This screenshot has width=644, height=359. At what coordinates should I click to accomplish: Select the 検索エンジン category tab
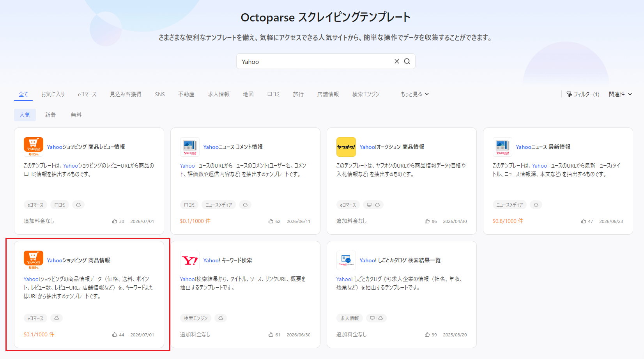pyautogui.click(x=366, y=94)
